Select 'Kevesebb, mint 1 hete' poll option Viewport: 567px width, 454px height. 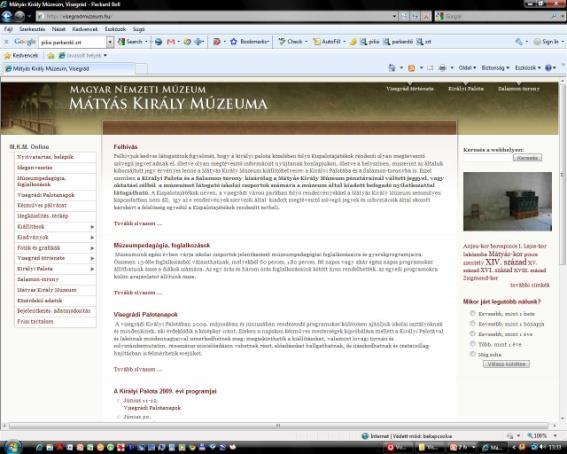coord(472,313)
